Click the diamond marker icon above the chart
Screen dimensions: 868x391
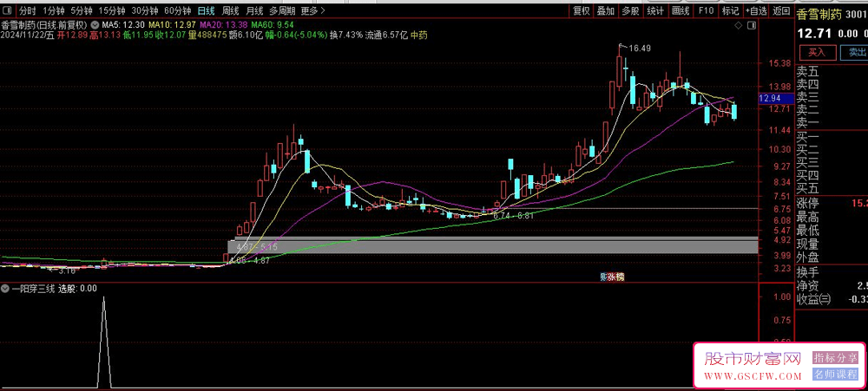pyautogui.click(x=738, y=26)
